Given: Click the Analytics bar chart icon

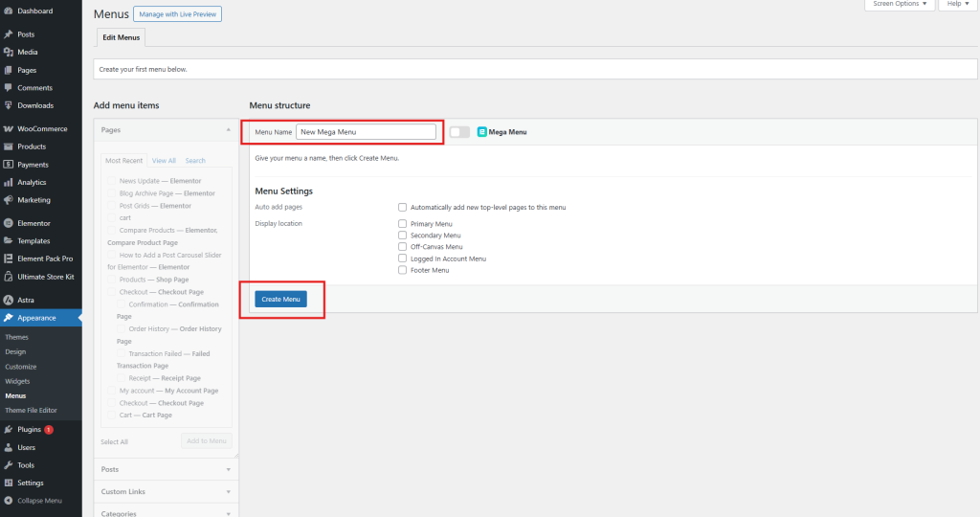Looking at the screenshot, I should (8, 183).
